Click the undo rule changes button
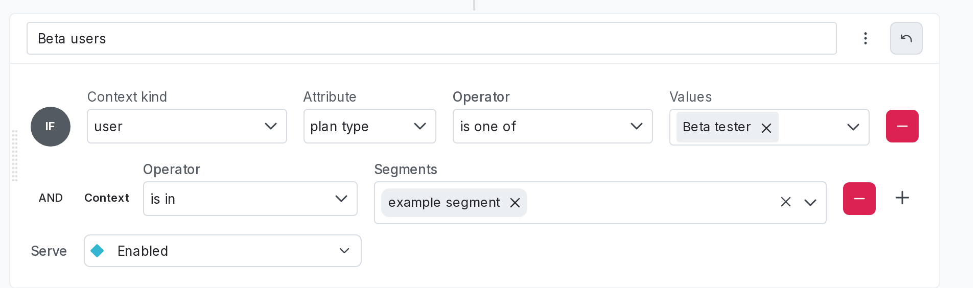Screen dimensions: 980x288 pyautogui.click(x=906, y=38)
